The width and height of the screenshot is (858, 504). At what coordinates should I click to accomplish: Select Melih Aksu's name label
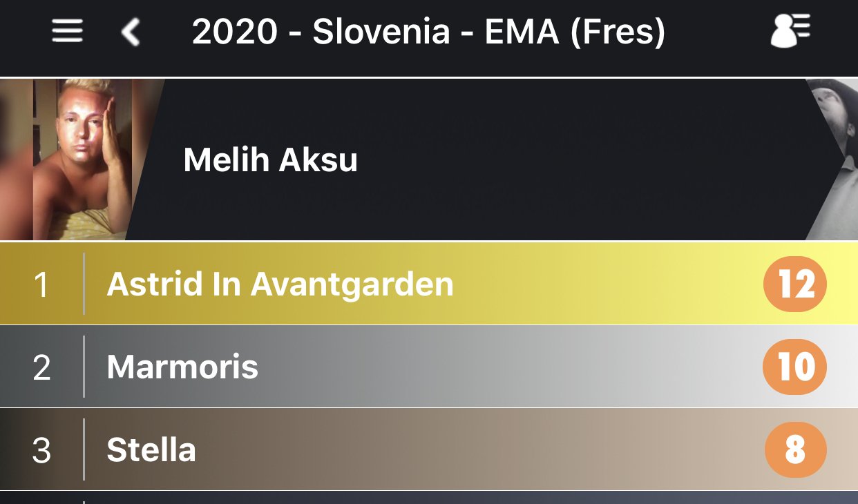270,160
